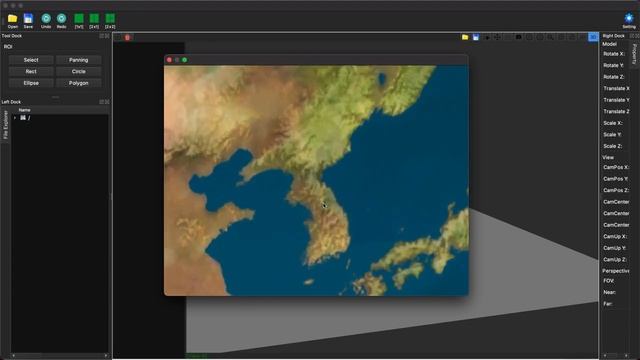Screen dimensions: 640x360
Task: Click the yellow folder icon in viewer toolbar
Action: (465, 37)
